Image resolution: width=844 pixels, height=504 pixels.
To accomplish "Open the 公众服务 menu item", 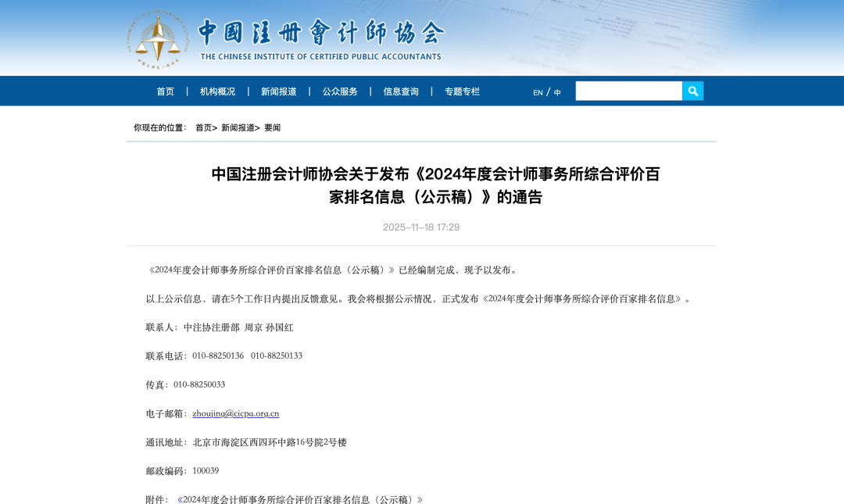I will click(340, 91).
